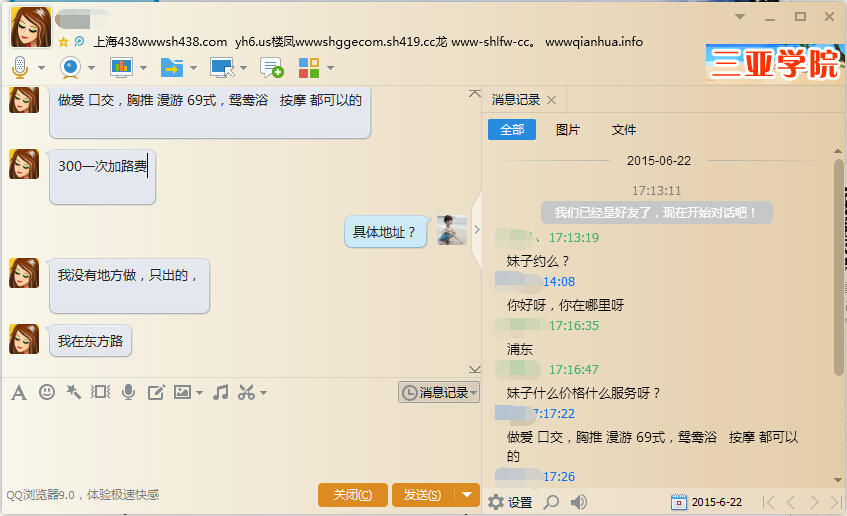Open the emoji smiley picker
This screenshot has height=516, width=847.
(47, 392)
